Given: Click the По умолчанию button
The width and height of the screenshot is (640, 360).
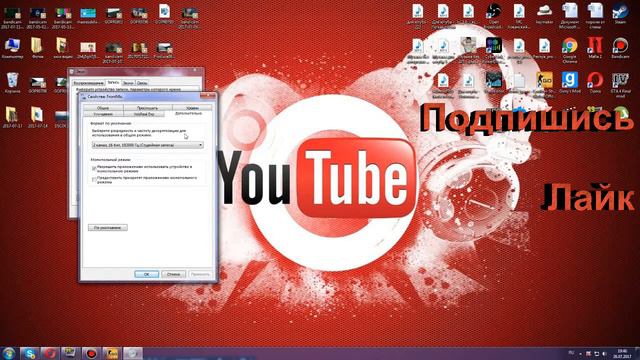Looking at the screenshot, I should click(x=108, y=227).
